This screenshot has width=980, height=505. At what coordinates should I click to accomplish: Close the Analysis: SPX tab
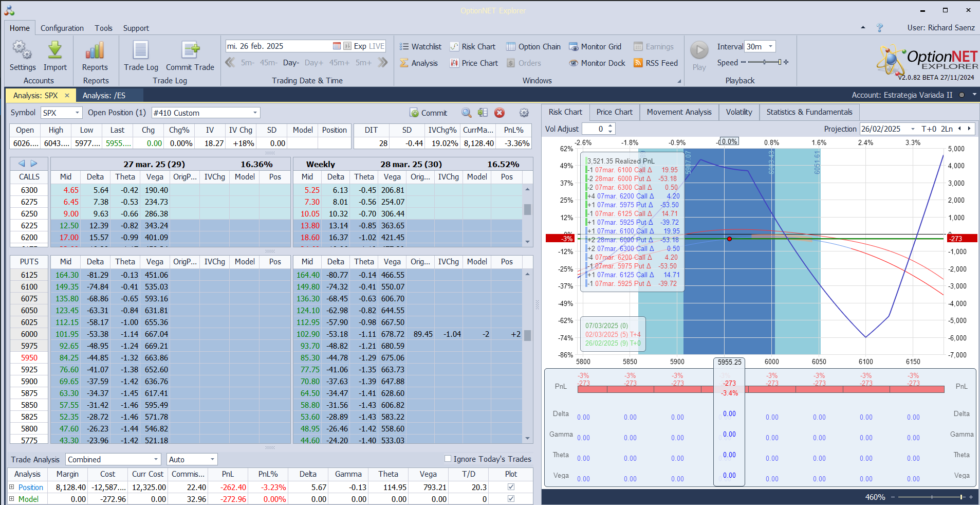(x=67, y=96)
